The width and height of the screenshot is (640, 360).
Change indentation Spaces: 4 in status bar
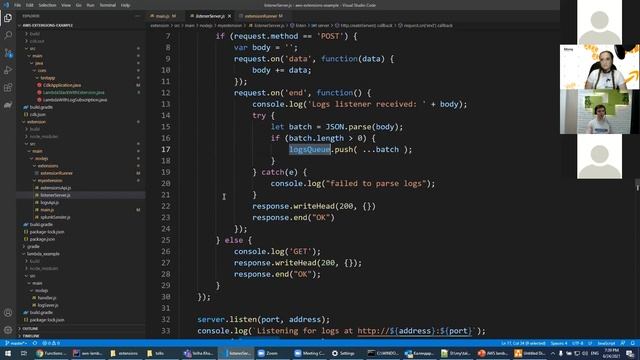pos(558,343)
